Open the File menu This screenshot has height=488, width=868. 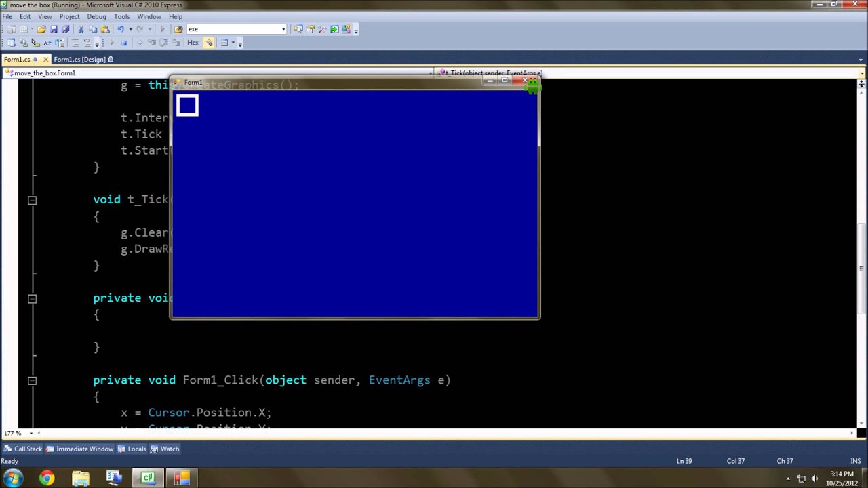click(x=7, y=16)
